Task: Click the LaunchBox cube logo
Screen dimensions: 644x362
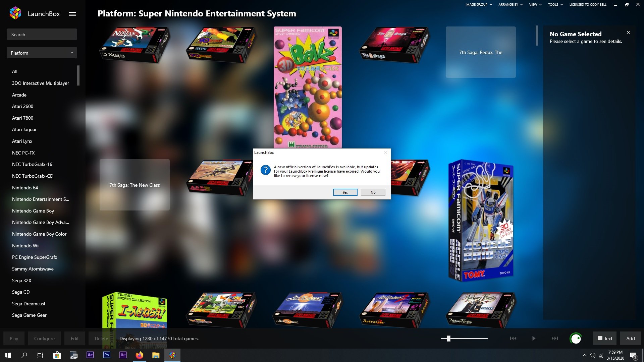Action: [15, 13]
